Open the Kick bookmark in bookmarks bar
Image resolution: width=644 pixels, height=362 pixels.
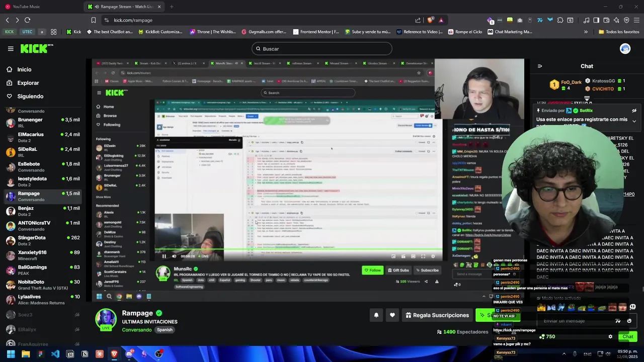point(73,32)
